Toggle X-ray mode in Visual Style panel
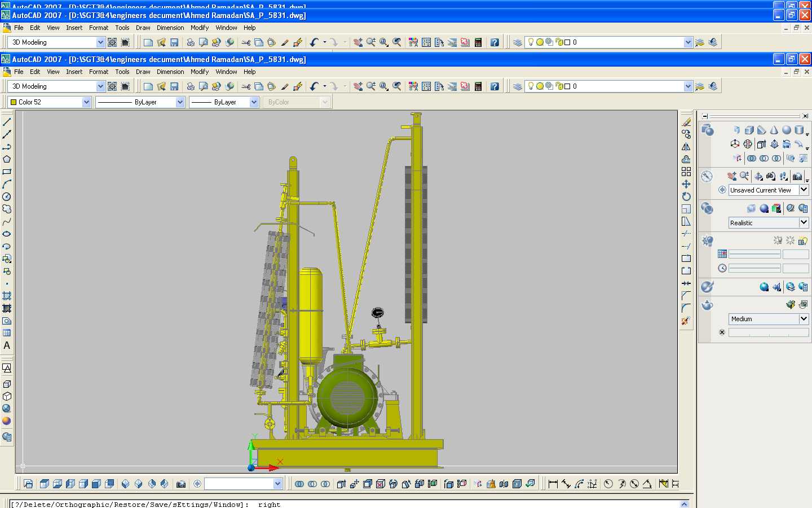 (751, 208)
